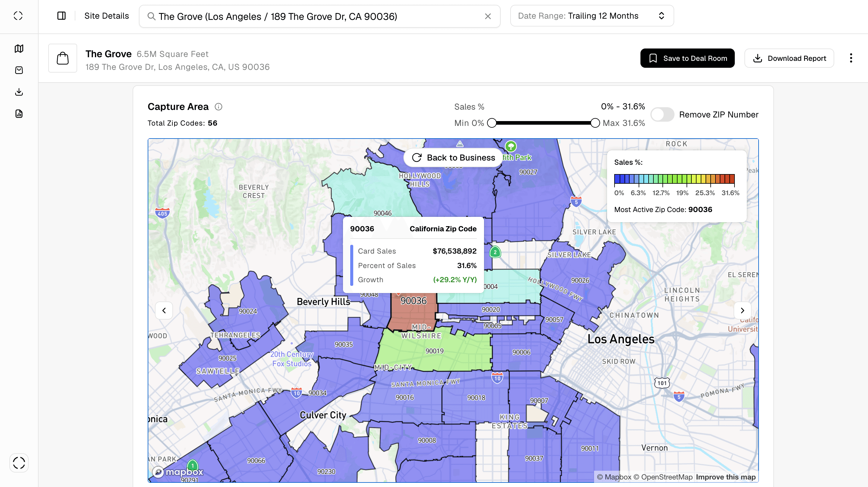Click the Route 2 green shield marker

click(x=495, y=252)
